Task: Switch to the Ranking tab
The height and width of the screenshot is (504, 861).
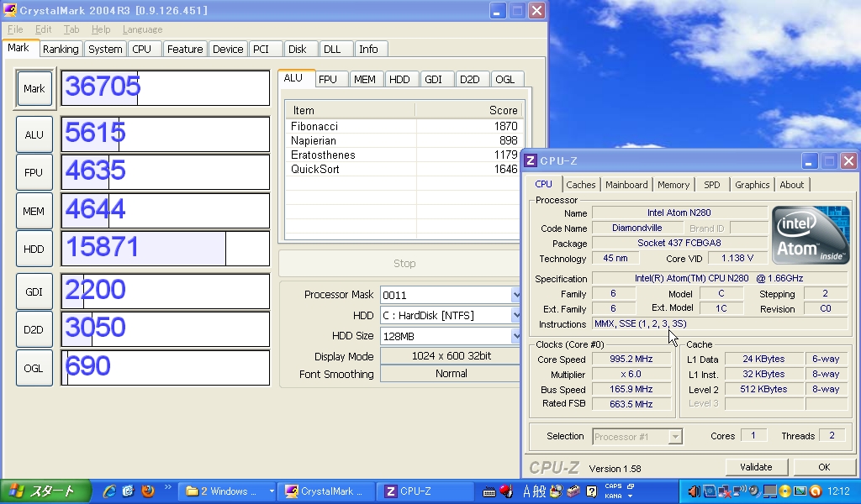Action: tap(61, 49)
